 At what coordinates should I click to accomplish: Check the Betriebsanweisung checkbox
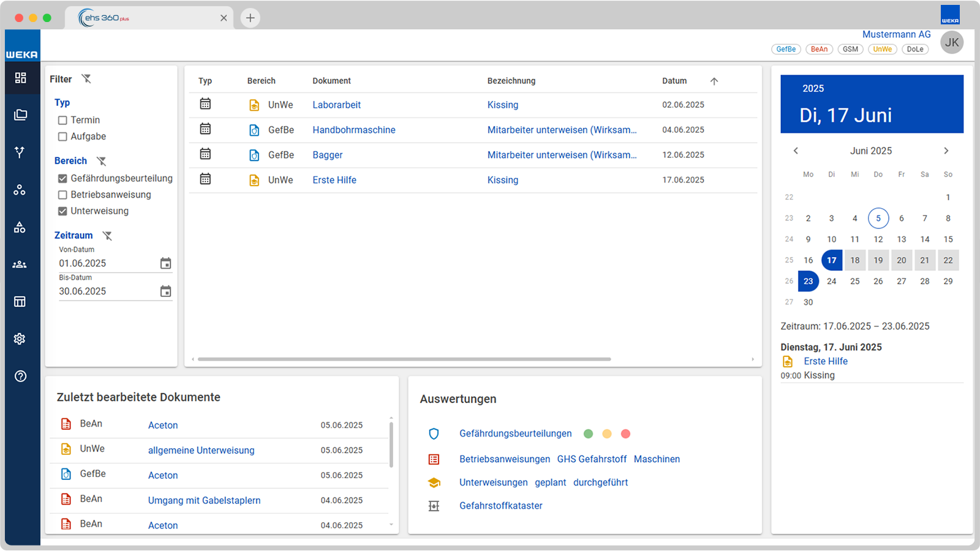click(x=62, y=195)
